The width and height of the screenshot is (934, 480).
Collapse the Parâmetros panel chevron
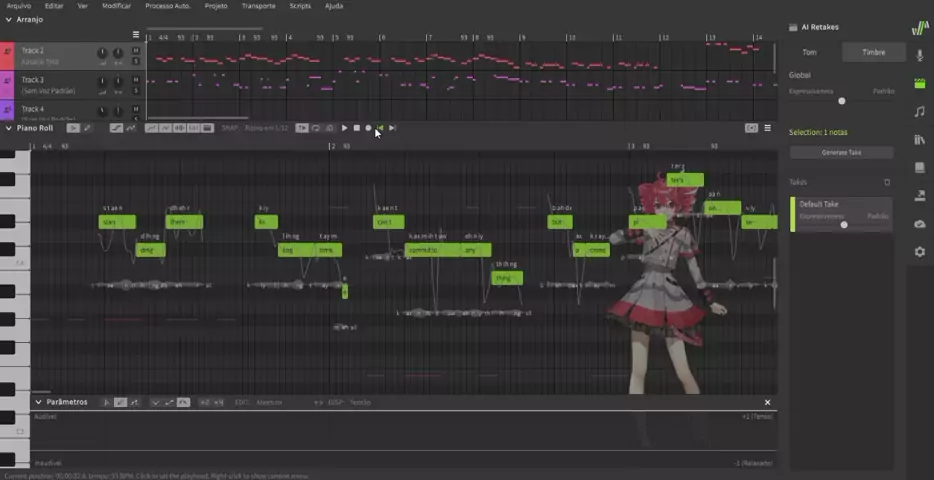(x=39, y=402)
